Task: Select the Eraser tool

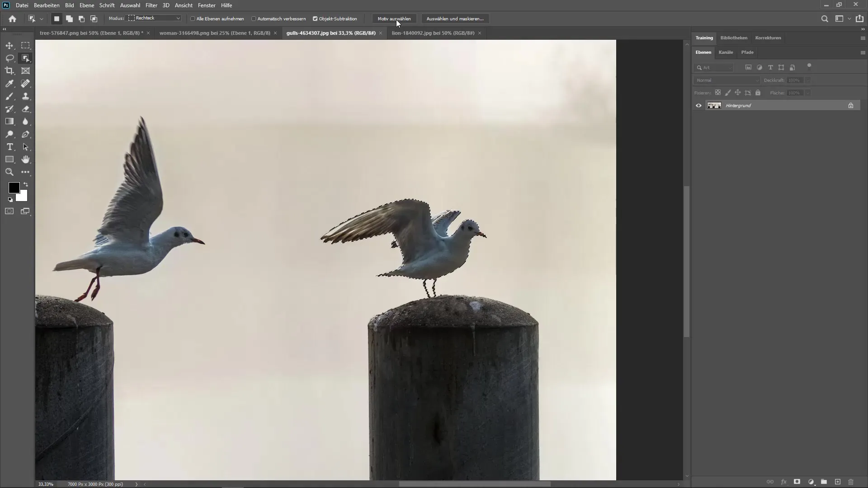Action: (26, 109)
